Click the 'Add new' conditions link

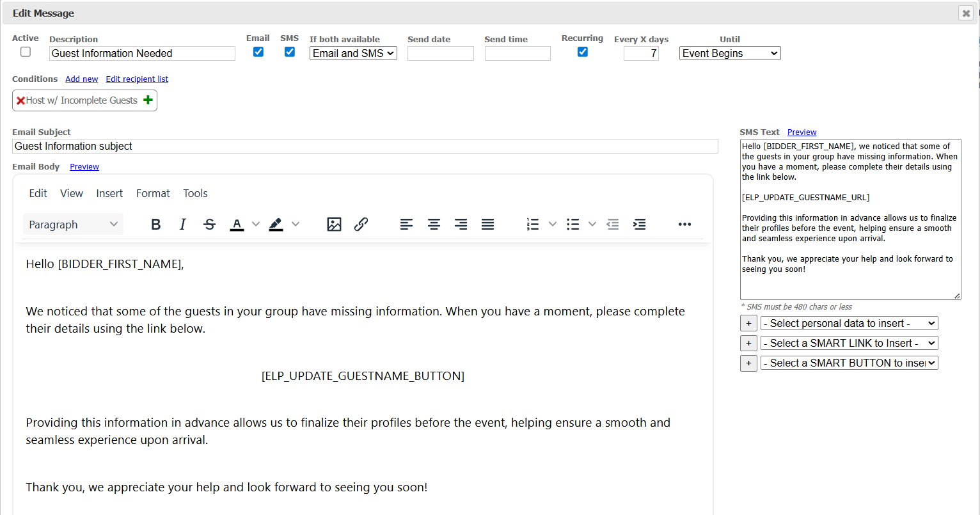pos(82,79)
